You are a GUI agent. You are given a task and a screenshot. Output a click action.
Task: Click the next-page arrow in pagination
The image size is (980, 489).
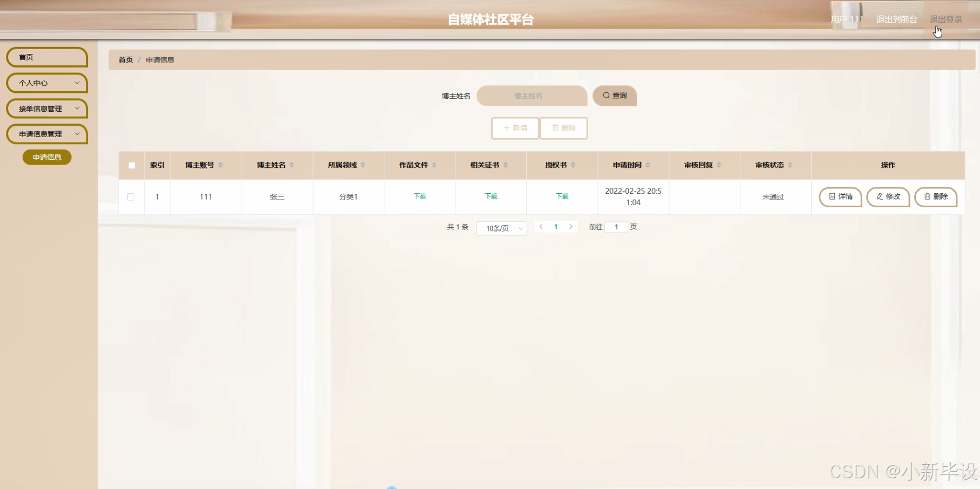point(570,227)
